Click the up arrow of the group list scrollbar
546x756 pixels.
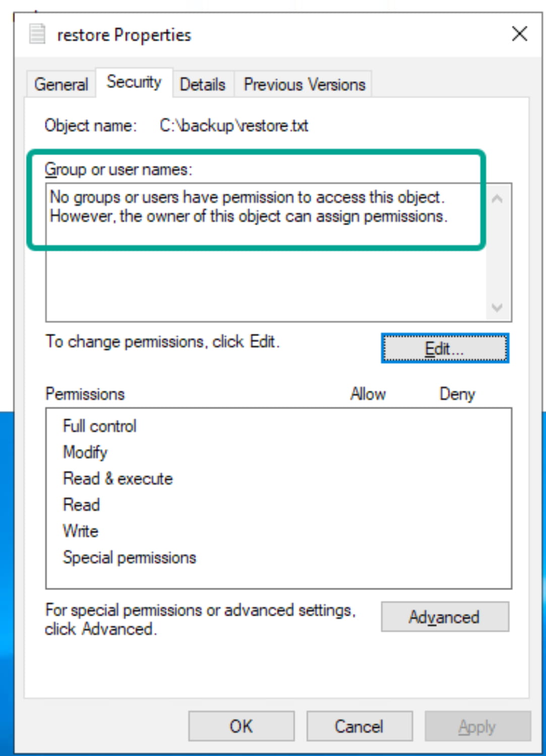pyautogui.click(x=497, y=199)
